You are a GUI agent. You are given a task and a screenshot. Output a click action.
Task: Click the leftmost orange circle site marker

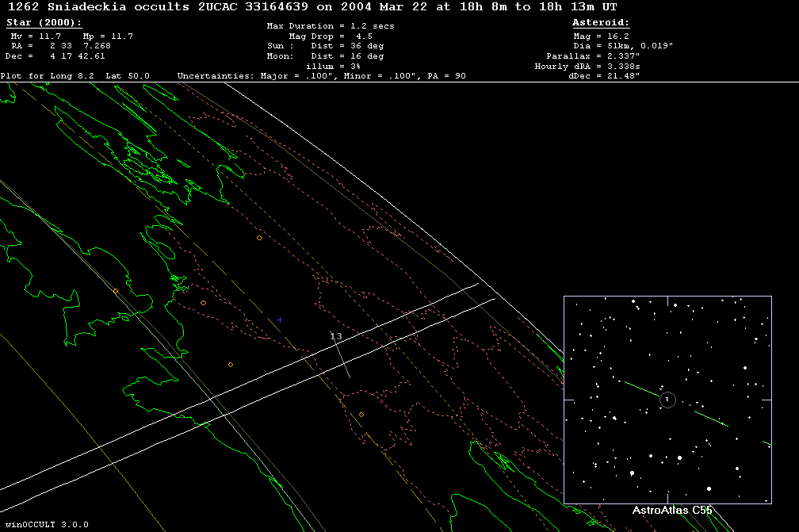(x=115, y=291)
